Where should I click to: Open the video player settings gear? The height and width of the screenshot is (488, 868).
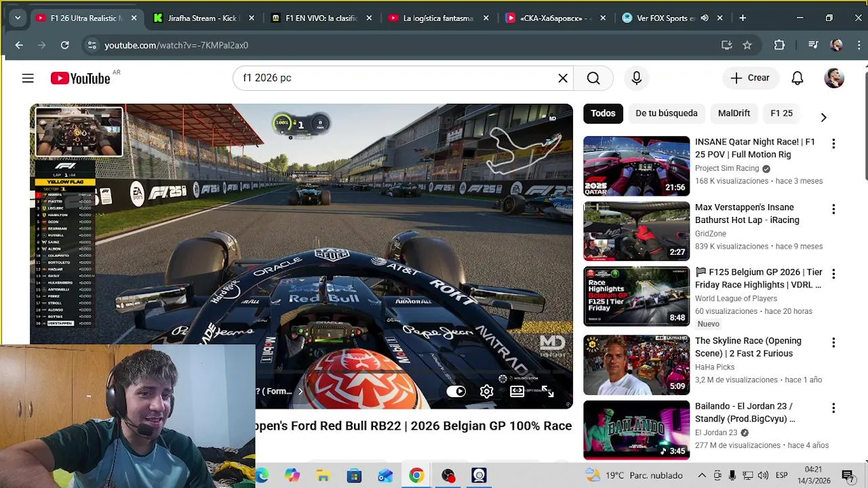tap(486, 391)
